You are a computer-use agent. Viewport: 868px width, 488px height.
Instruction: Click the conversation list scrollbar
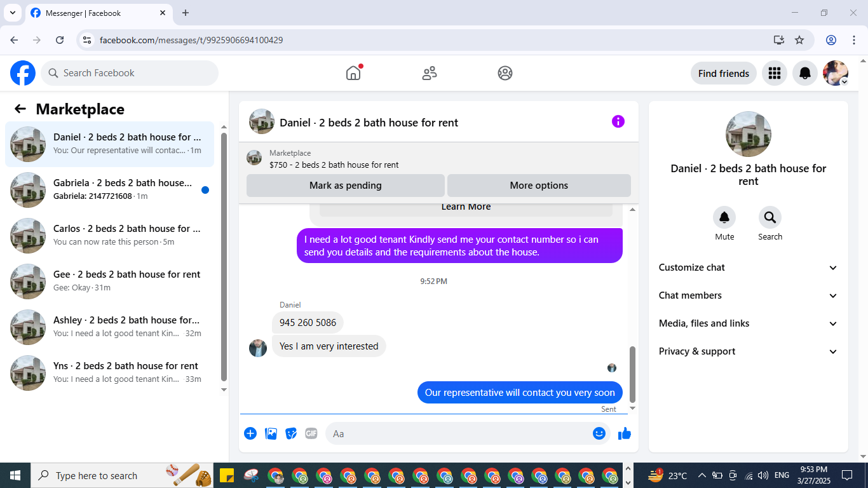pos(224,257)
